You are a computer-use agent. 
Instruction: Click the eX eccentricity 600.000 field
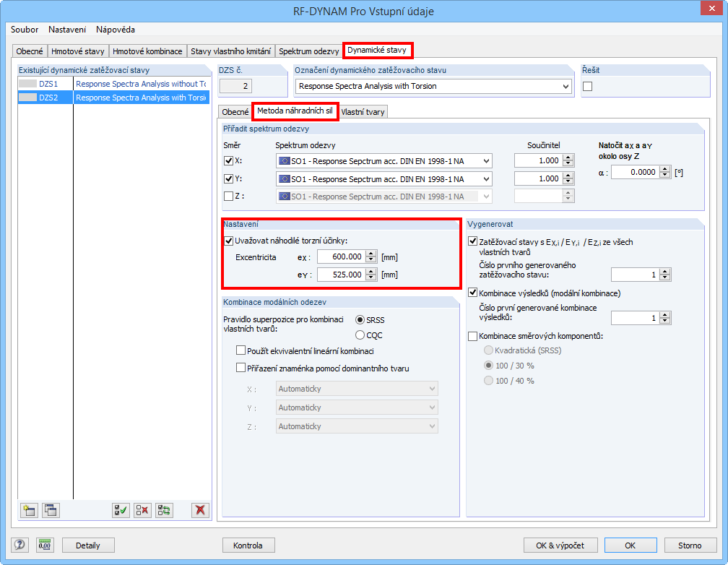342,256
